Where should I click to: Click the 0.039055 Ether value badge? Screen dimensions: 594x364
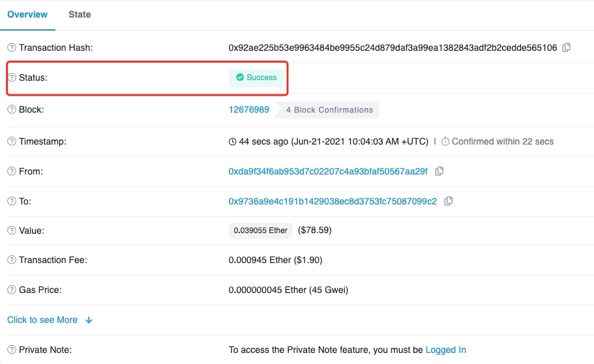260,231
